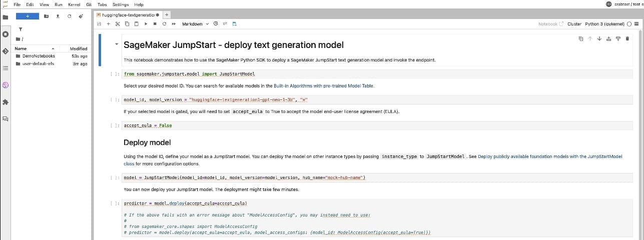The width and height of the screenshot is (644, 240).
Task: Click the cut cell scissors icon
Action: pyautogui.click(x=118, y=24)
